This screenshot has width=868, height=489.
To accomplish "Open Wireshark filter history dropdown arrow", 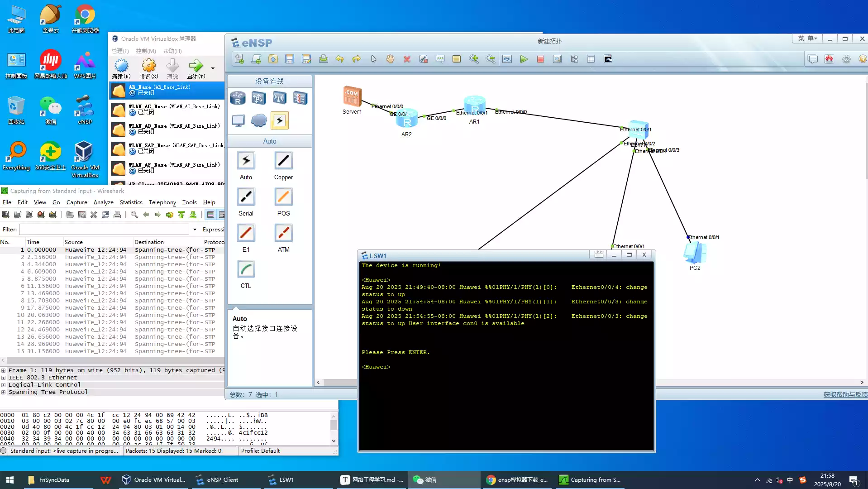I will click(195, 230).
